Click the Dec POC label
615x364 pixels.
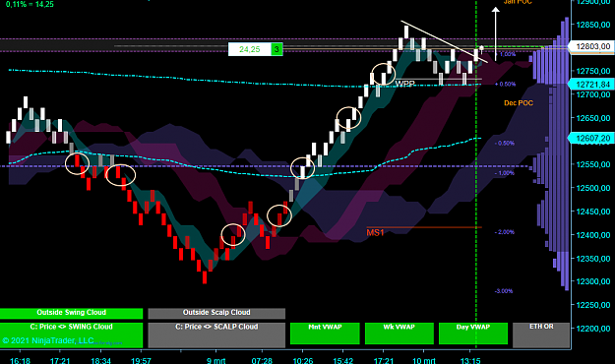(x=519, y=103)
